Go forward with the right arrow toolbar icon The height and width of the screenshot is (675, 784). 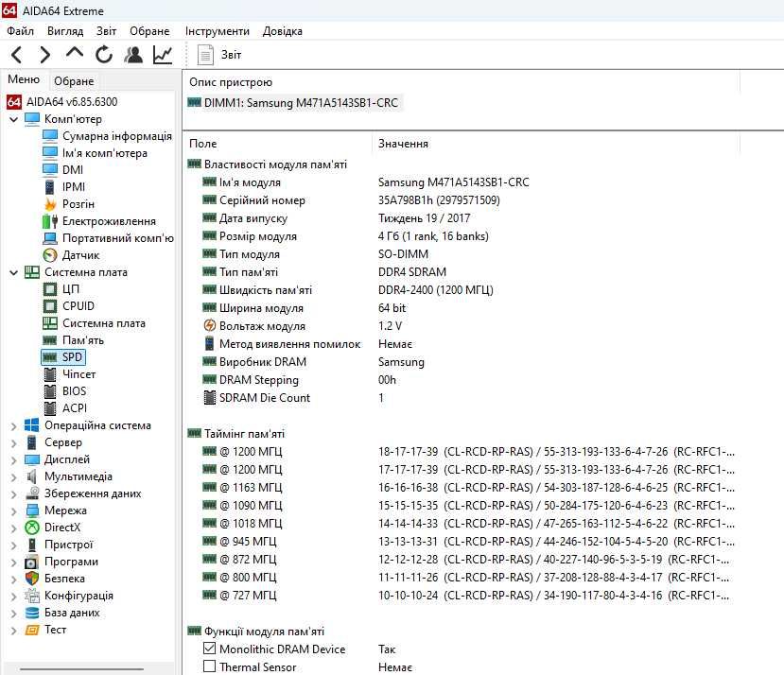45,55
